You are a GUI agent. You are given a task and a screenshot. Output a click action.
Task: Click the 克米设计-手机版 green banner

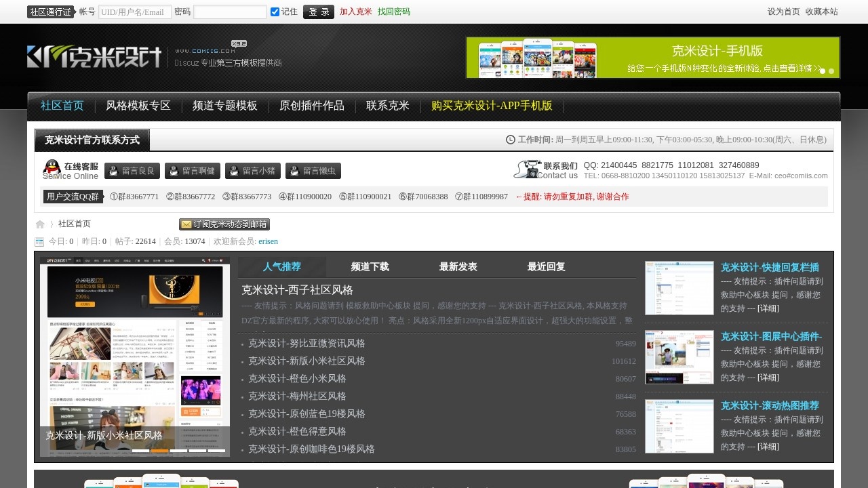point(652,58)
